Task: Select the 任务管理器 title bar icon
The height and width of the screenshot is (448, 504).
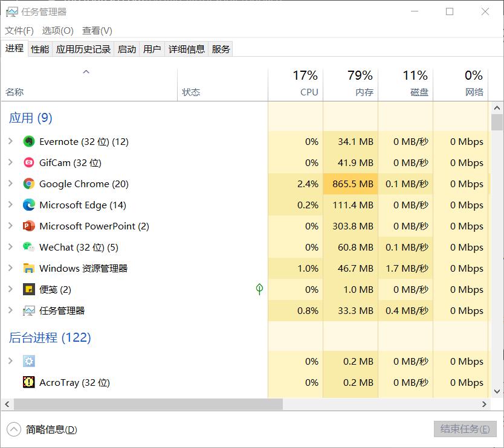Action: point(11,11)
